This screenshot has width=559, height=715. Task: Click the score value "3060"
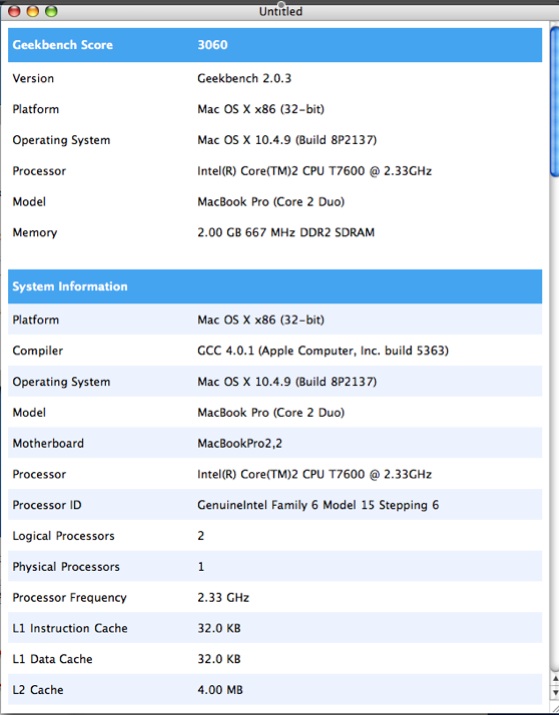(212, 45)
